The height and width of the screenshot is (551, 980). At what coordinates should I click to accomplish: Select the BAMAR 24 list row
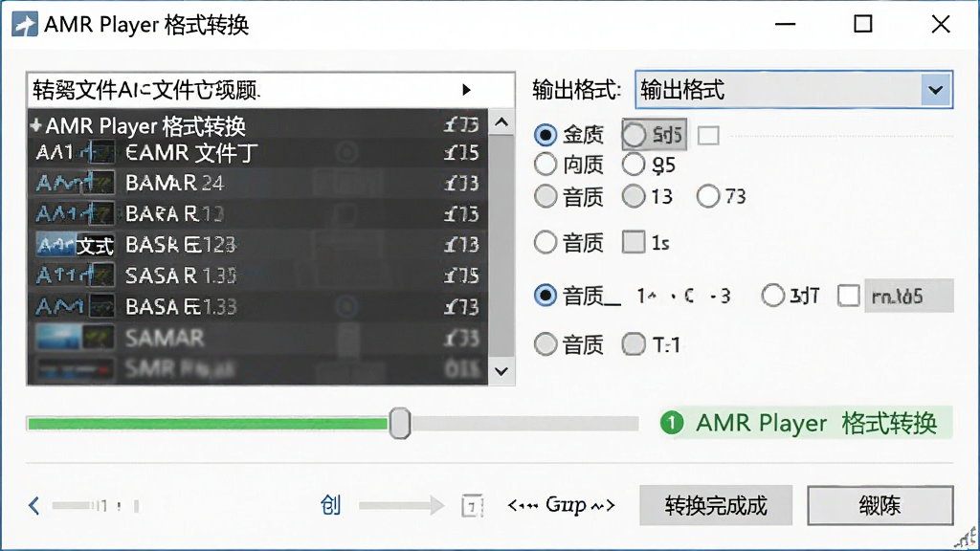[x=256, y=183]
